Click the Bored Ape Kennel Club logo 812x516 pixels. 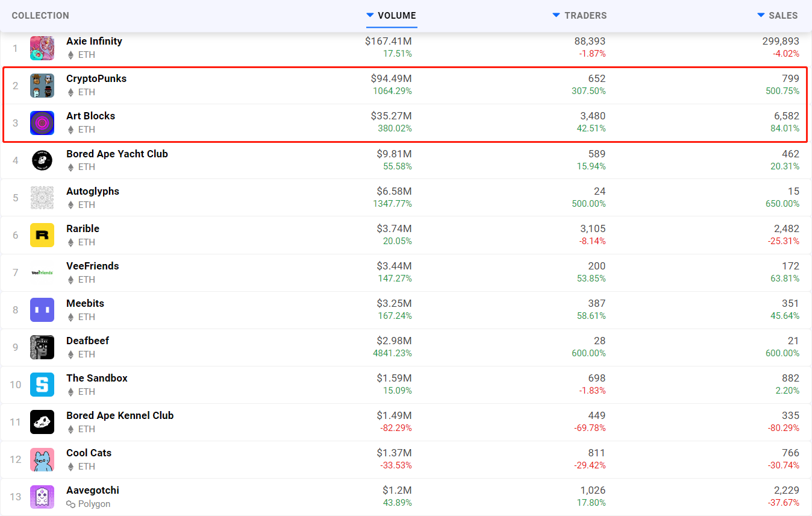(x=42, y=422)
